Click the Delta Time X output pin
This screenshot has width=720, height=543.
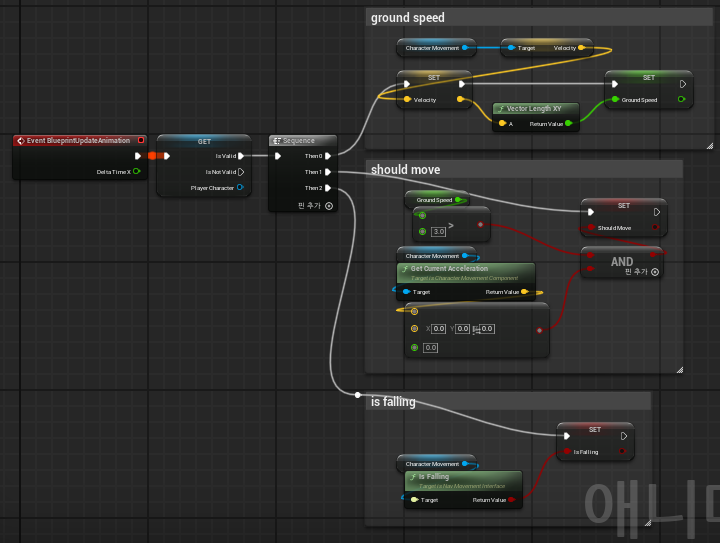pos(136,171)
